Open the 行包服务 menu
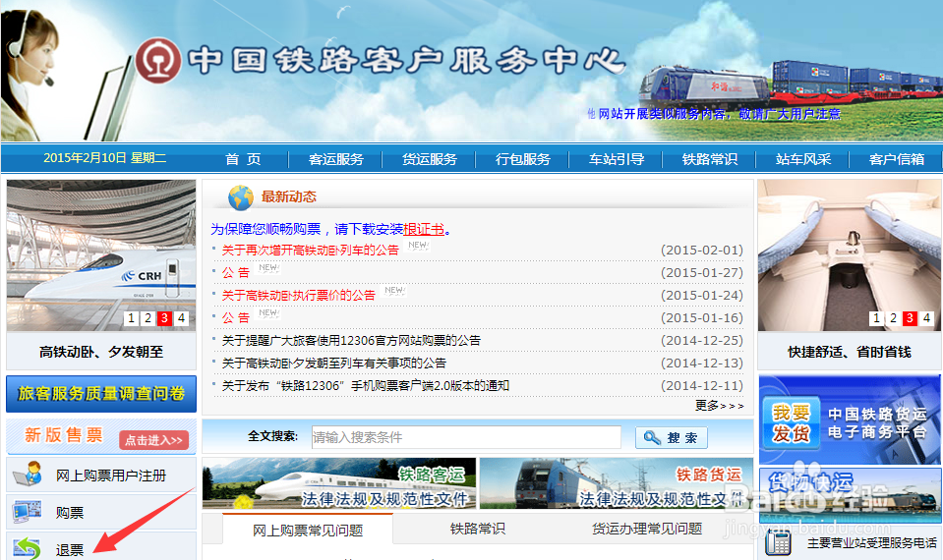943x560 pixels. click(522, 159)
